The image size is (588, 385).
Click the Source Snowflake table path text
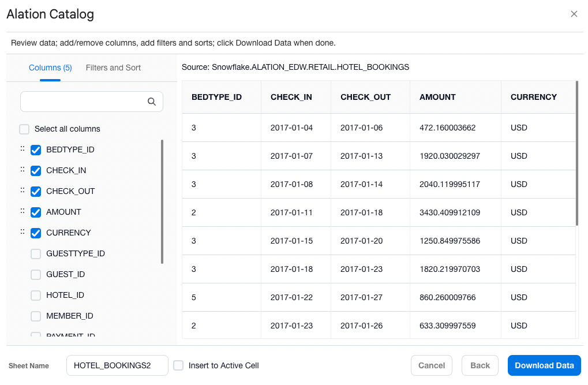(295, 67)
